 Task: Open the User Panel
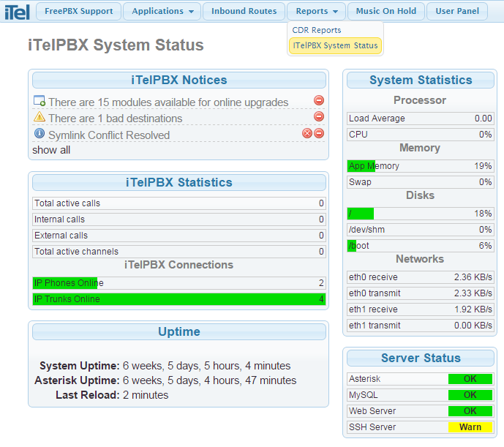coord(457,11)
